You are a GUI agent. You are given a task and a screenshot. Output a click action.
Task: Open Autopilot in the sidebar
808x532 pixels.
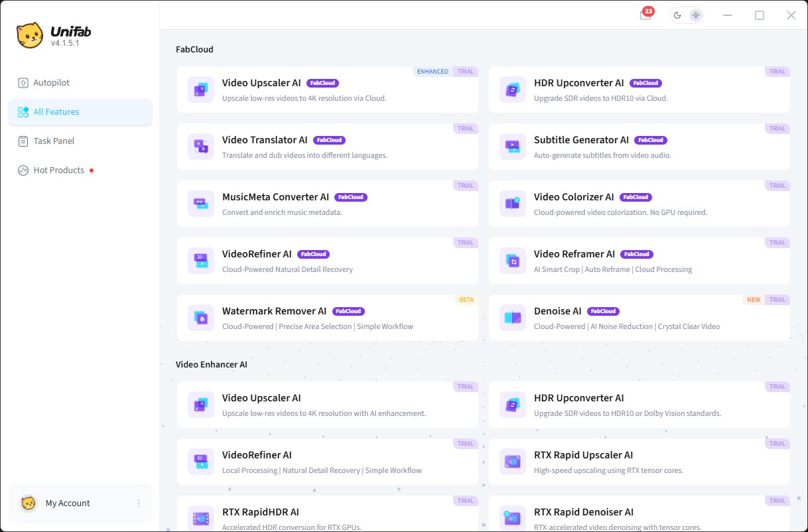click(x=80, y=83)
